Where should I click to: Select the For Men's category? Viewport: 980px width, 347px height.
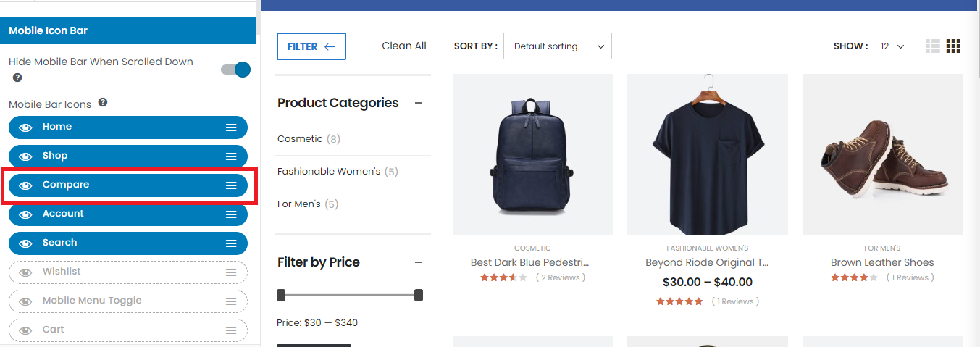(x=298, y=204)
